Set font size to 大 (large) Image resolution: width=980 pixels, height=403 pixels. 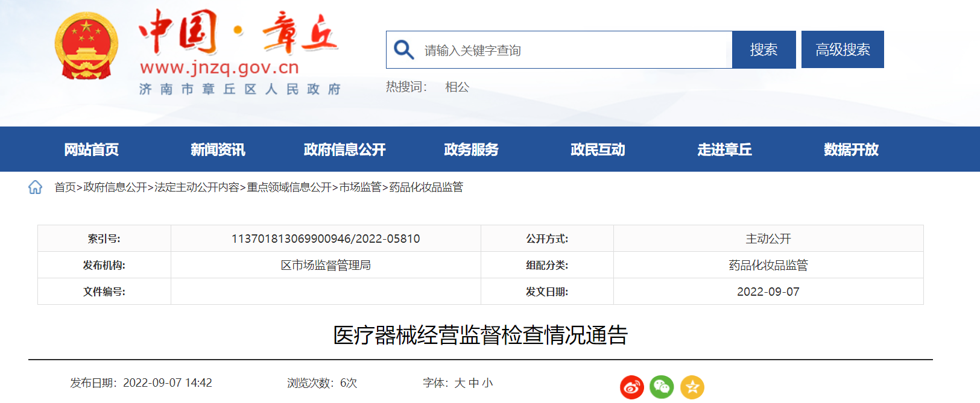click(460, 383)
